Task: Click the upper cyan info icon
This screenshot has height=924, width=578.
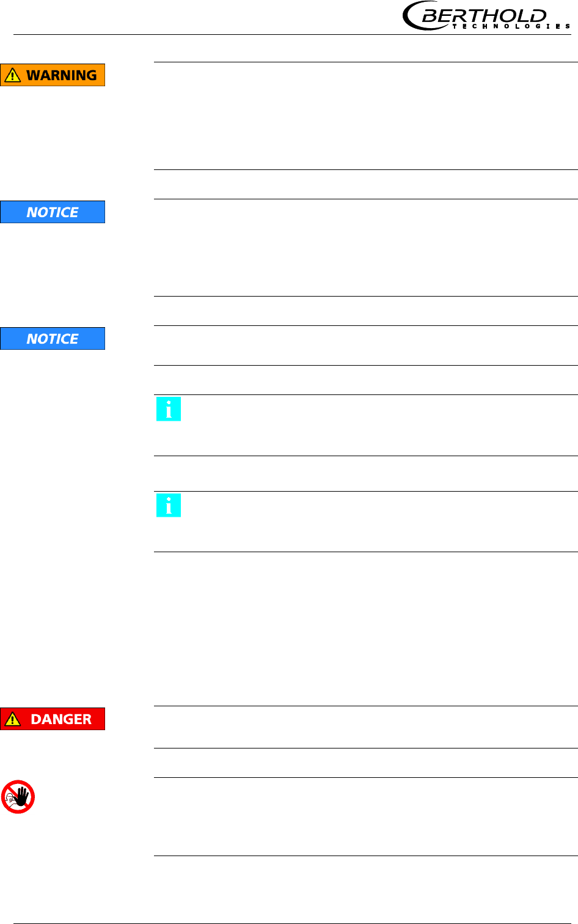Action: pyautogui.click(x=169, y=409)
